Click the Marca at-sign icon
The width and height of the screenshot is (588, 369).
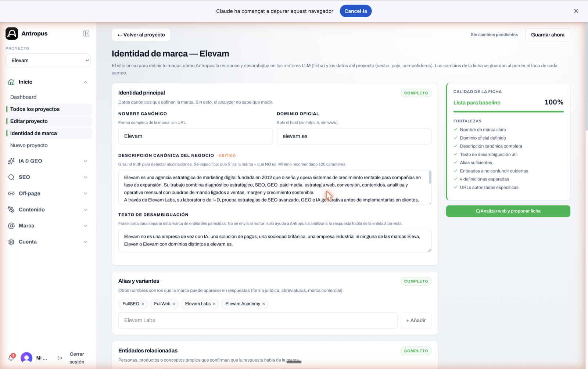[x=11, y=226]
